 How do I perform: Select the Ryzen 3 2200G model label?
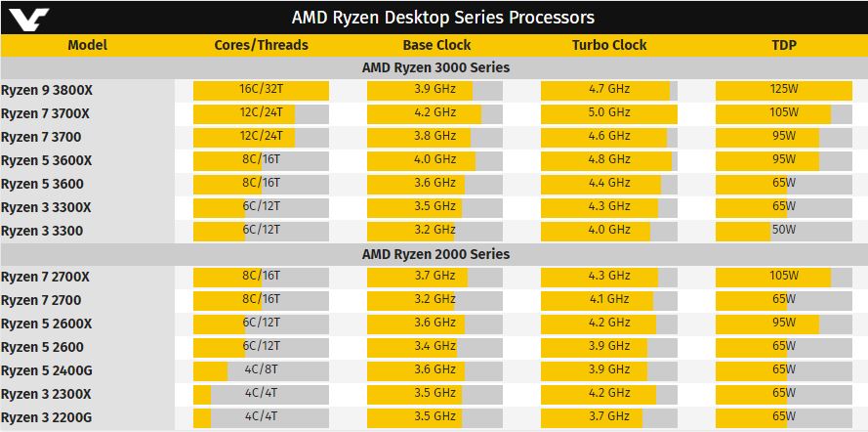tap(47, 417)
